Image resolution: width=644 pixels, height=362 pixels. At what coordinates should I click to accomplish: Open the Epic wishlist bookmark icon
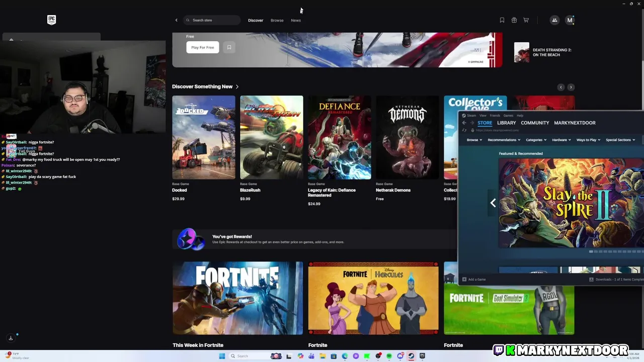click(x=502, y=20)
